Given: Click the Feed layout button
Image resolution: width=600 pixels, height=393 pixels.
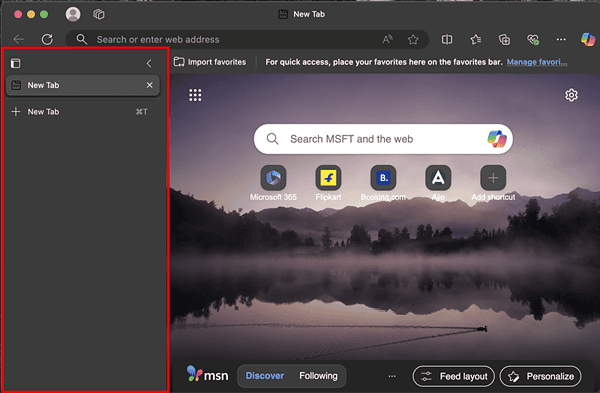Looking at the screenshot, I should tap(453, 376).
